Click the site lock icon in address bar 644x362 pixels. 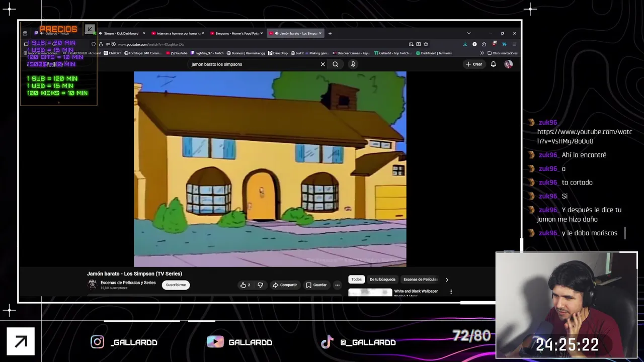pyautogui.click(x=101, y=44)
